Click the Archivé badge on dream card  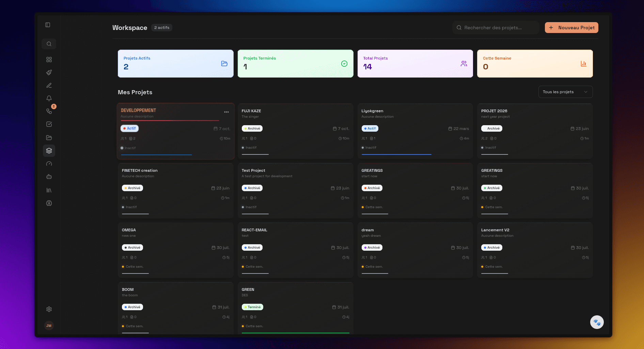[372, 248]
